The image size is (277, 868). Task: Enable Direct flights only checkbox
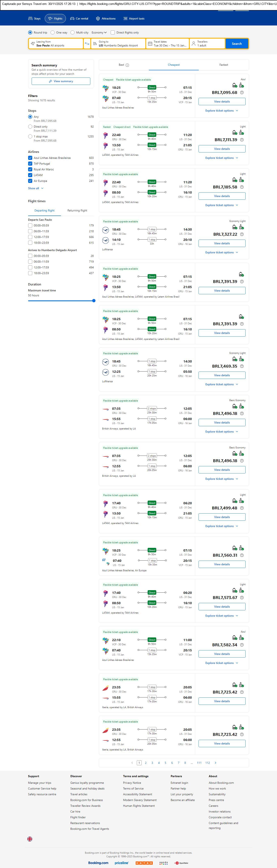click(113, 33)
